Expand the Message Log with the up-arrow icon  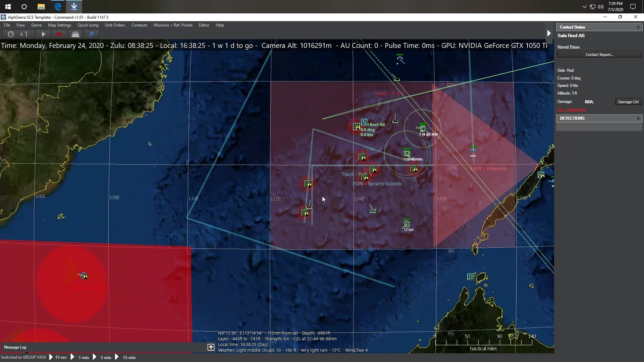point(211,347)
